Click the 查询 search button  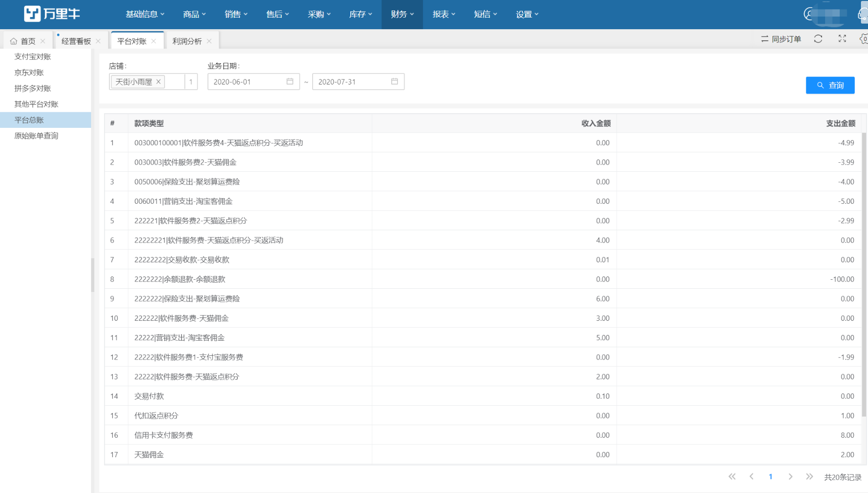coord(830,85)
